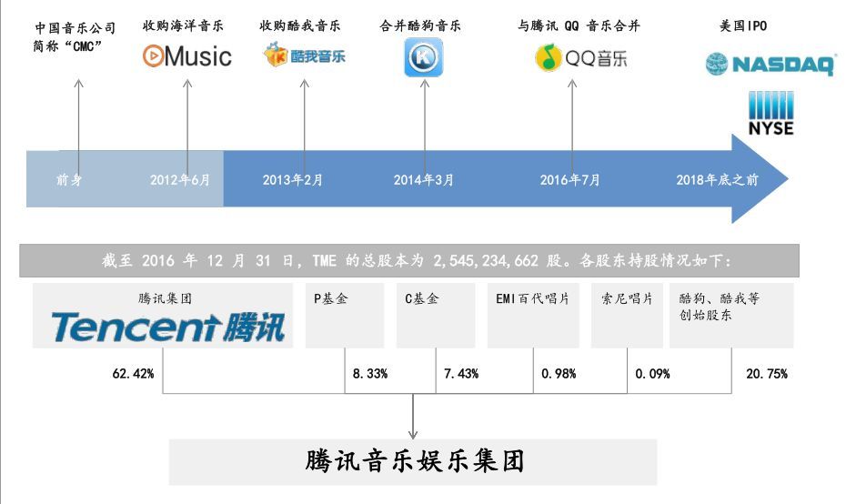
Task: Click the 0.98% value
Action: (559, 374)
